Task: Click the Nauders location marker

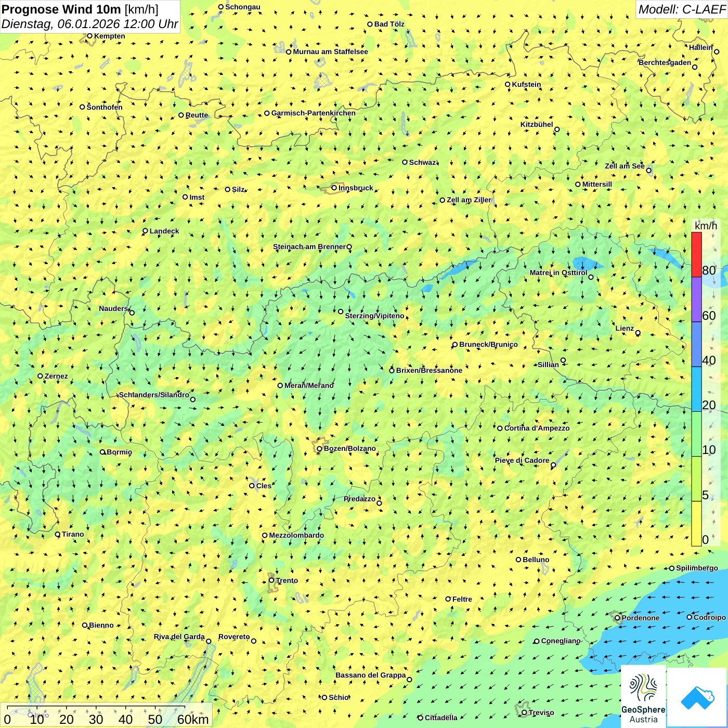Action: pos(132,313)
